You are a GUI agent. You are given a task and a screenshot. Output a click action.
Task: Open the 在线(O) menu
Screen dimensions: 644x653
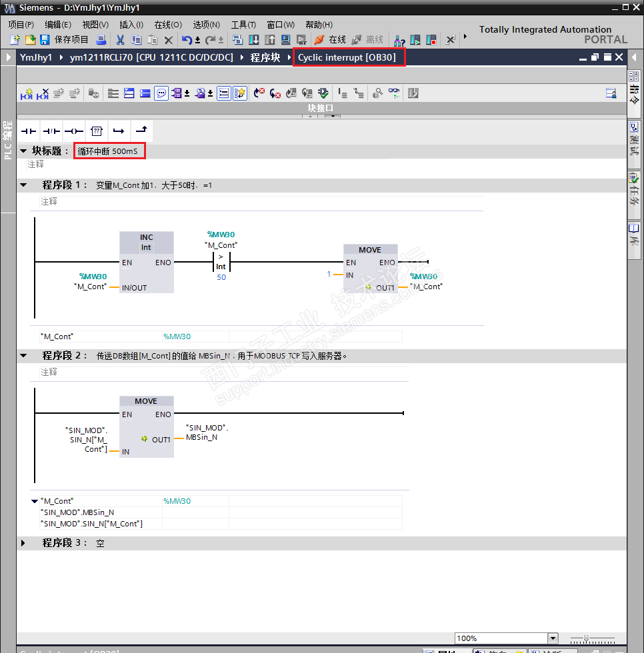(x=168, y=25)
